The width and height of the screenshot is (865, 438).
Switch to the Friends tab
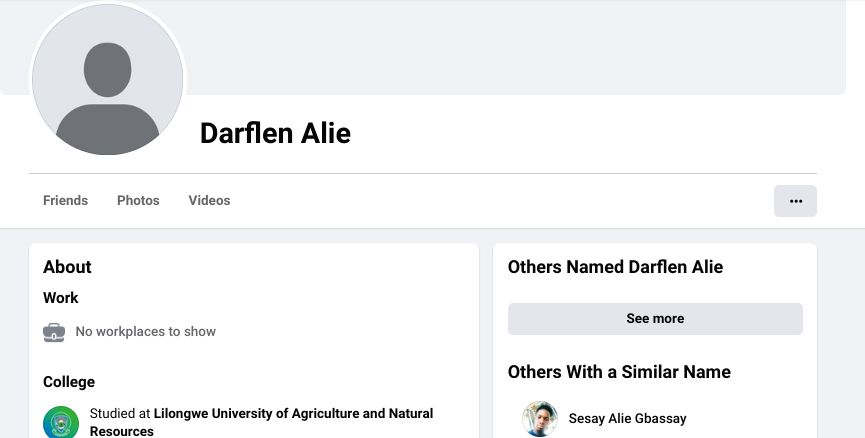point(66,200)
